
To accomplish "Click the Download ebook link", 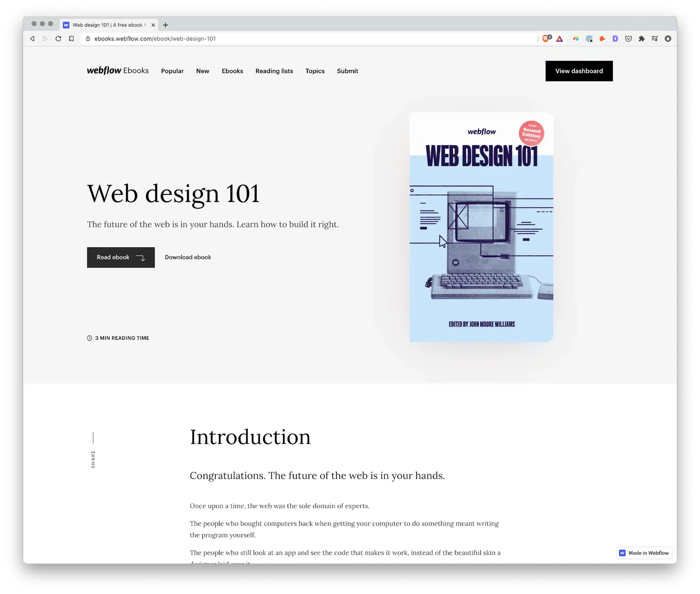I will (x=188, y=257).
